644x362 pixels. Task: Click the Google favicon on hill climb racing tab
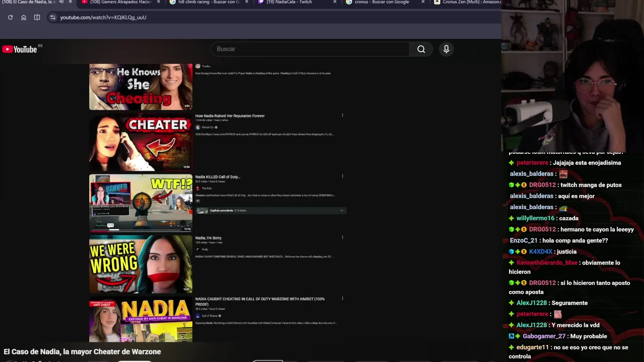tap(173, 2)
